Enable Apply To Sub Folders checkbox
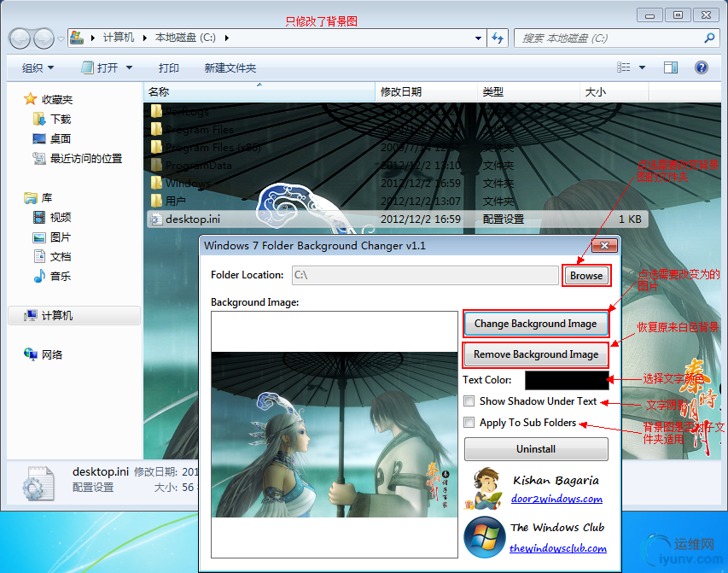This screenshot has width=728, height=573. (469, 423)
